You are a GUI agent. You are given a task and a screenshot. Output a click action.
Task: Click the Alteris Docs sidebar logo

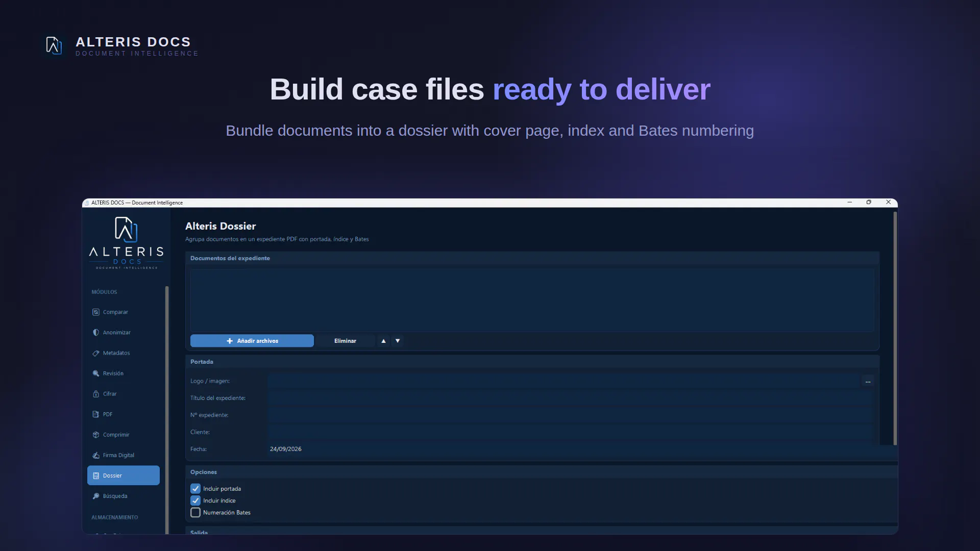126,243
